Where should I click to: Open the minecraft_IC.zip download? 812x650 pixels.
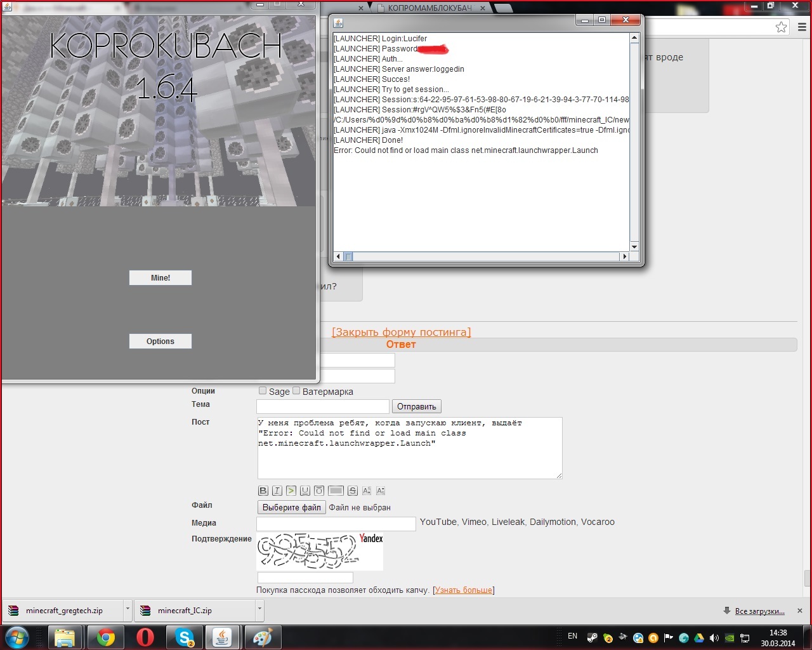(194, 611)
